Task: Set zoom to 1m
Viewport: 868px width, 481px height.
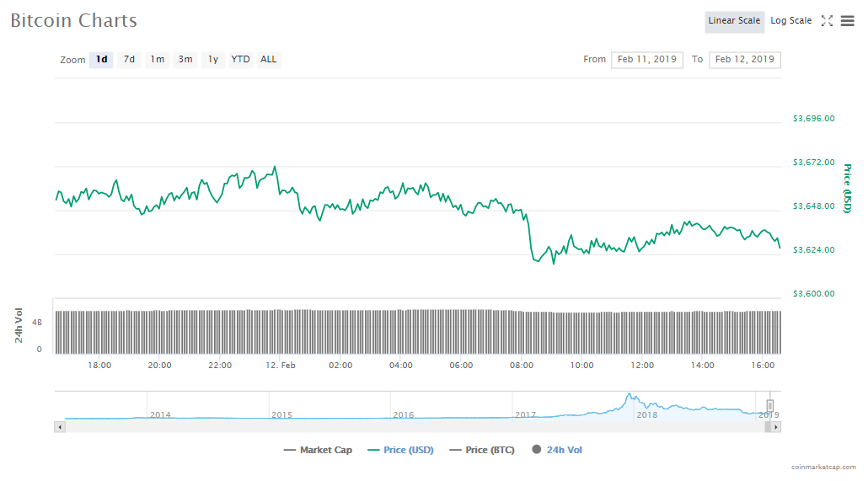Action: (x=157, y=60)
